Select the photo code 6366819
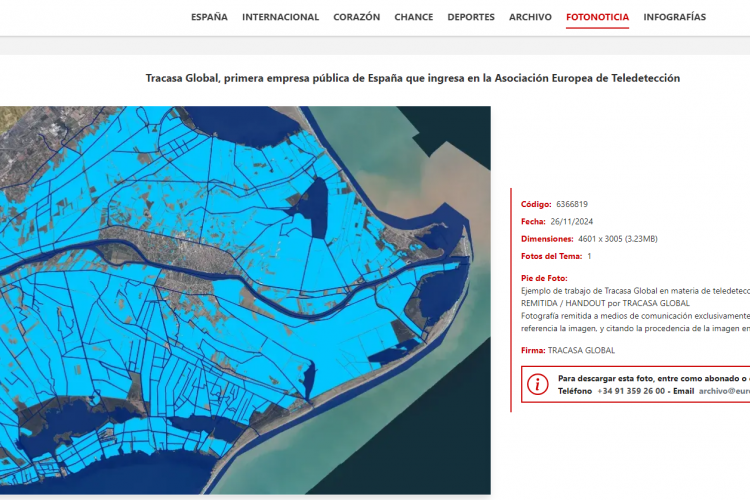This screenshot has width=750, height=500. (572, 204)
